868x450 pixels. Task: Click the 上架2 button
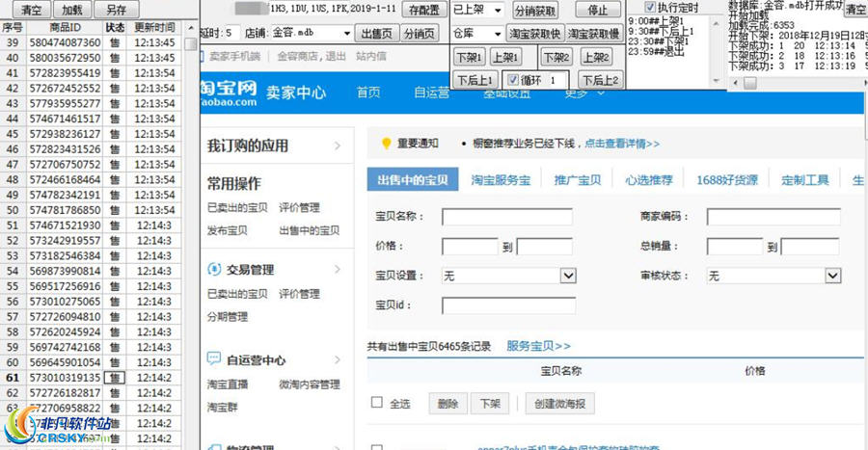596,57
